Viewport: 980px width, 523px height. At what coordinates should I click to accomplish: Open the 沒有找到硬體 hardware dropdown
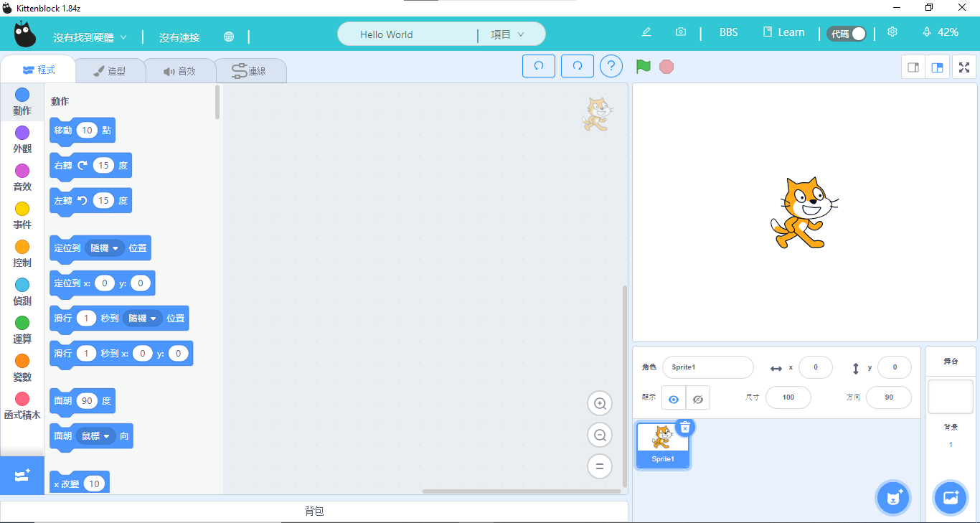tap(90, 37)
